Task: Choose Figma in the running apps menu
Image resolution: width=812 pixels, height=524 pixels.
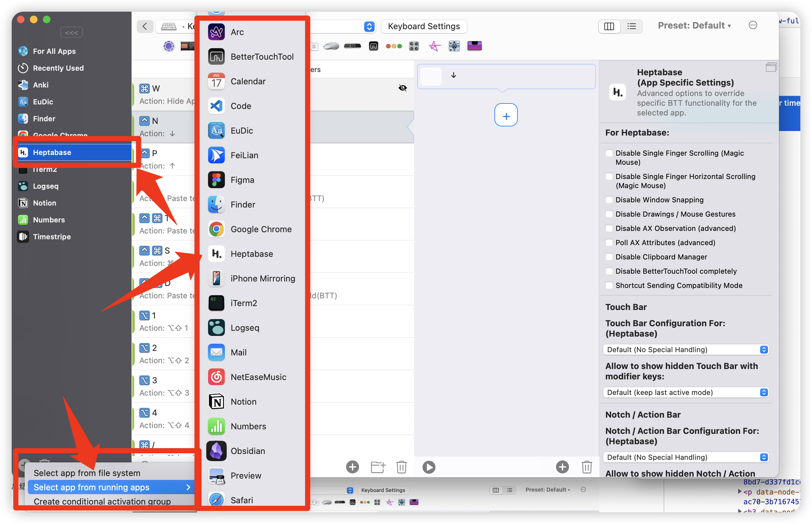Action: point(242,180)
